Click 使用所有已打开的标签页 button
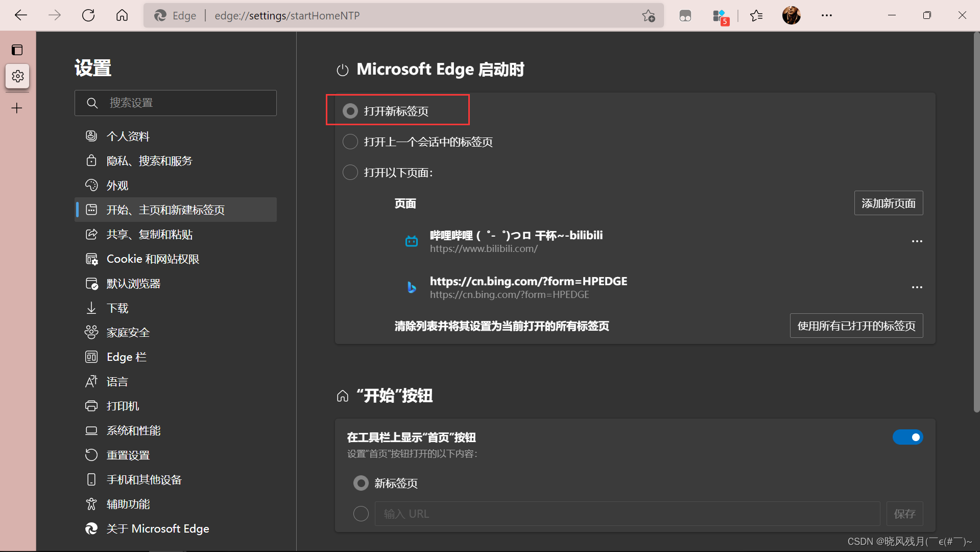 pos(856,326)
